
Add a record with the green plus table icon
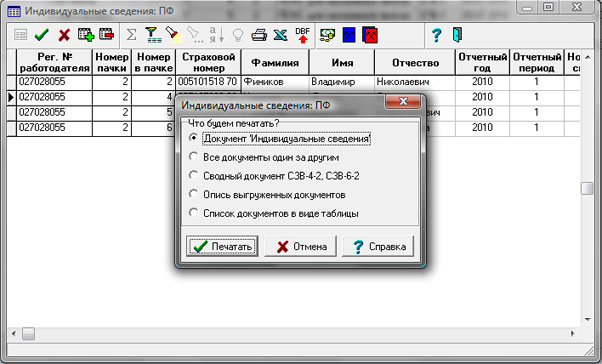click(x=86, y=35)
